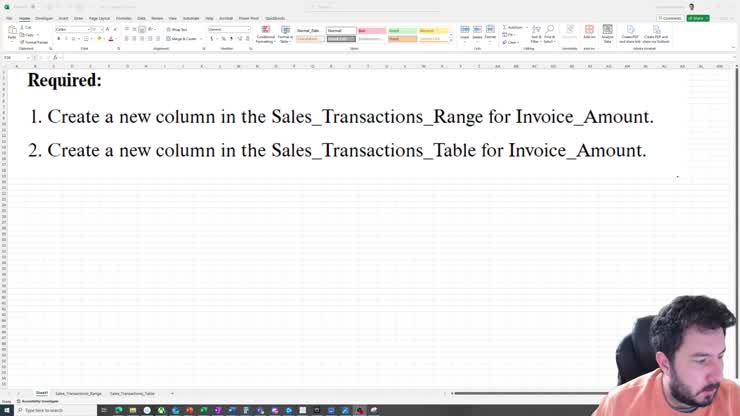The height and width of the screenshot is (416, 740).
Task: Toggle Italic formatting
Action: pos(66,39)
